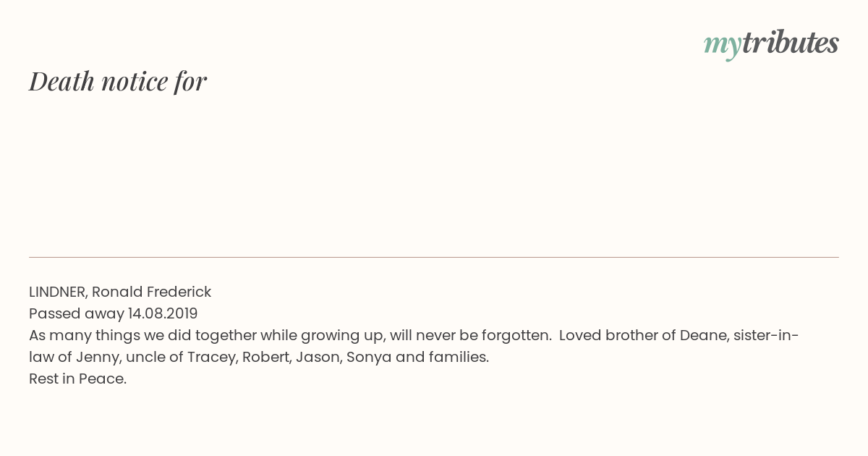Select the "Passed away" text
Image resolution: width=868 pixels, height=456 pixels.
tap(77, 314)
